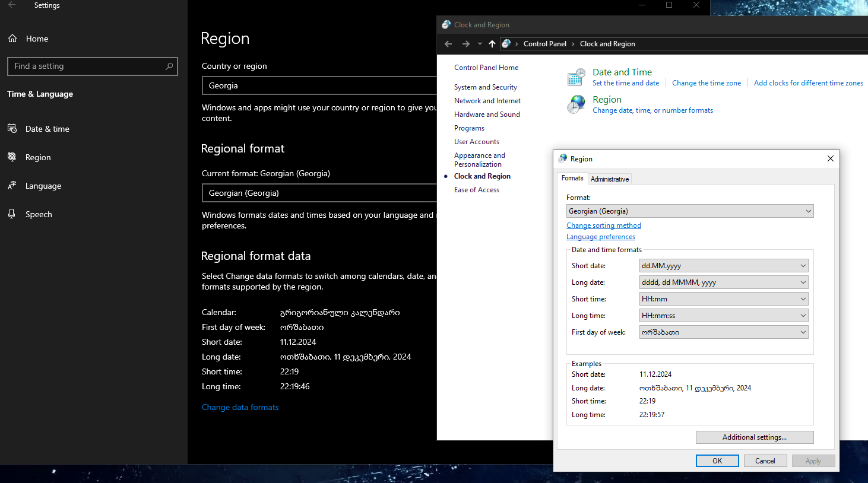Click Set the time and date link

[x=626, y=83]
